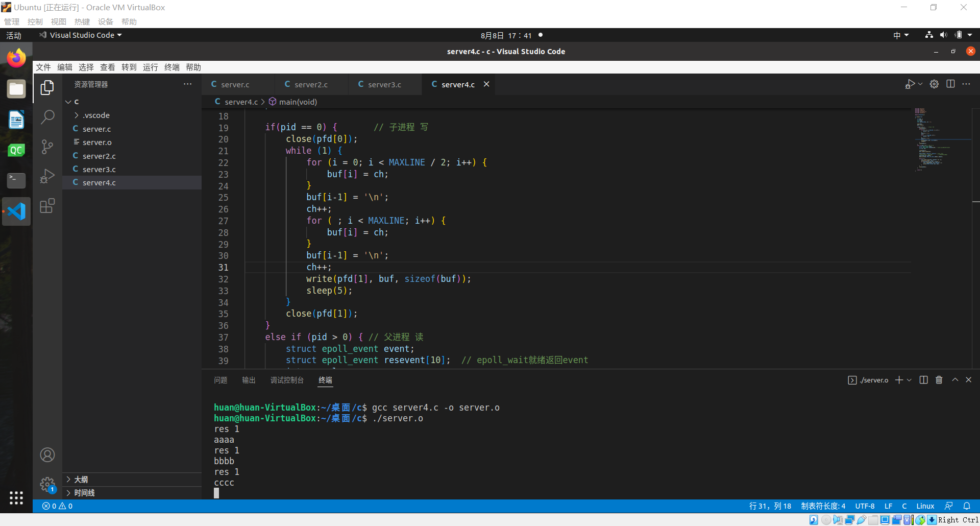Show applications grid in Ubuntu dock
Image resolution: width=980 pixels, height=526 pixels.
[16, 498]
